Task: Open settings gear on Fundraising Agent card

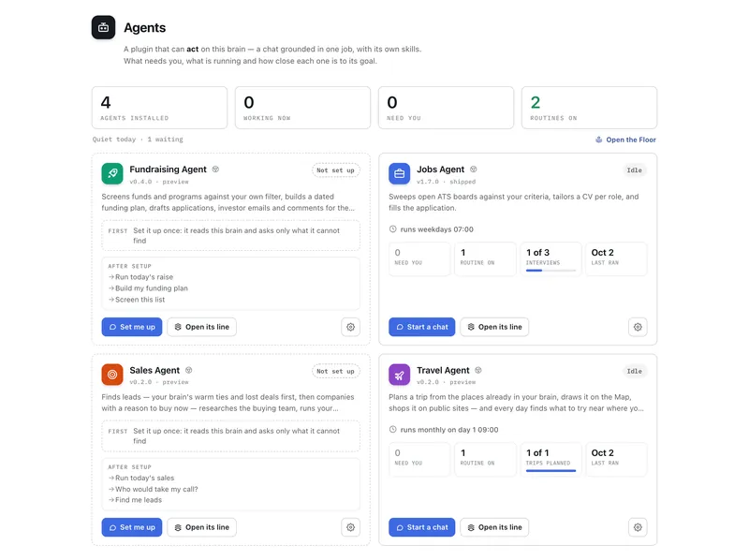Action: (350, 327)
